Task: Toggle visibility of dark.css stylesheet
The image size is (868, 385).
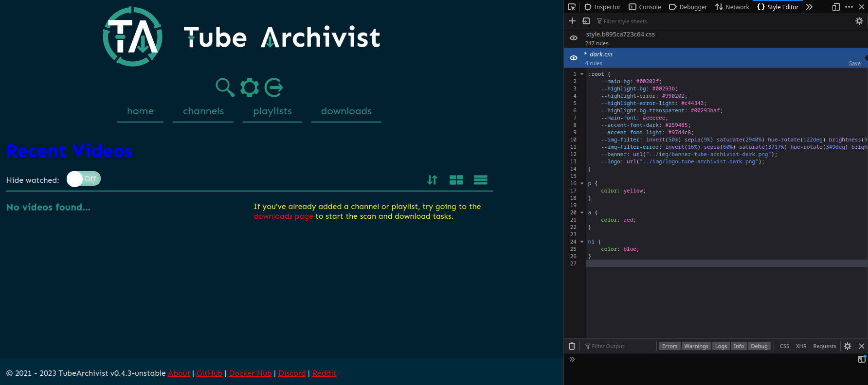Action: click(574, 58)
